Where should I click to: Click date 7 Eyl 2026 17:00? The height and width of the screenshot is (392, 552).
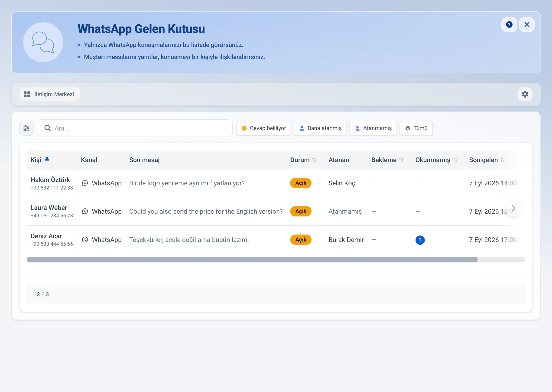(493, 239)
